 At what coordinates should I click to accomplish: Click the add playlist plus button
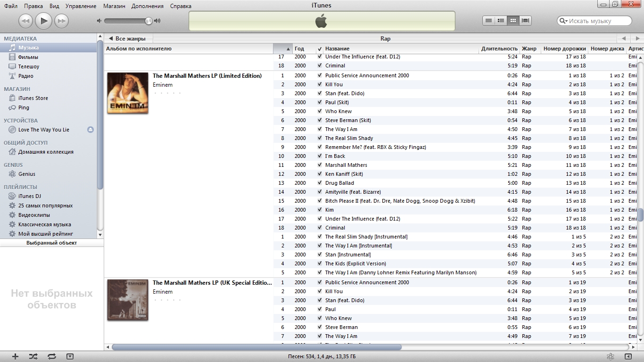pos(15,357)
